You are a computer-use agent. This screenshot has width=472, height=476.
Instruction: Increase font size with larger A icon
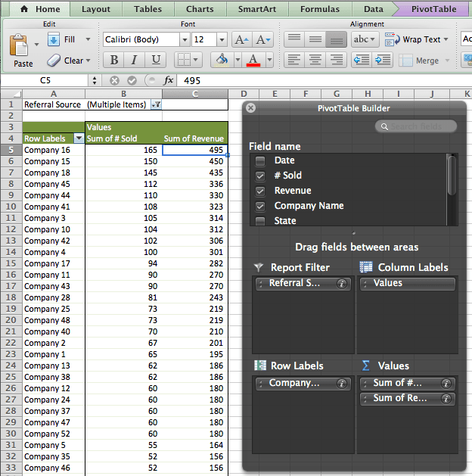[241, 39]
